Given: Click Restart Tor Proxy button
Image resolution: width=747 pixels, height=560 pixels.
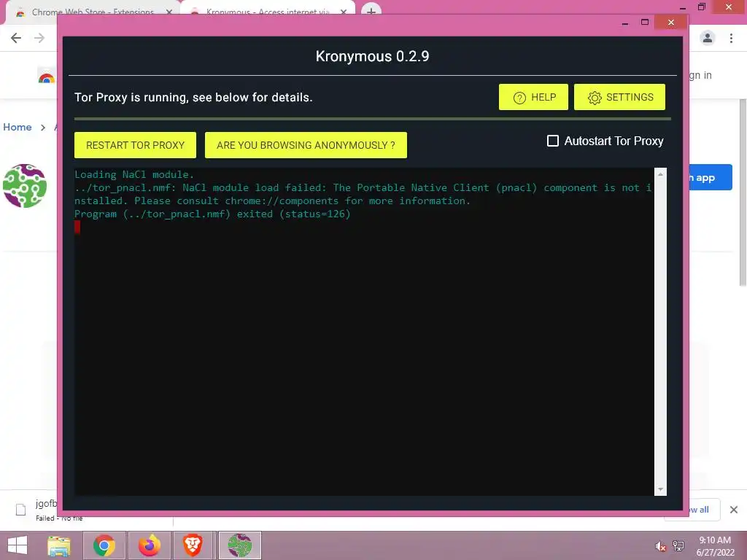Looking at the screenshot, I should pyautogui.click(x=135, y=145).
